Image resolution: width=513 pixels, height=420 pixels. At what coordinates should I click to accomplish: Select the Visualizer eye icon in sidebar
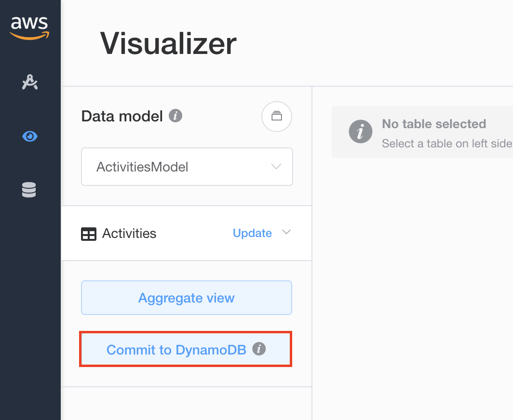pos(30,136)
